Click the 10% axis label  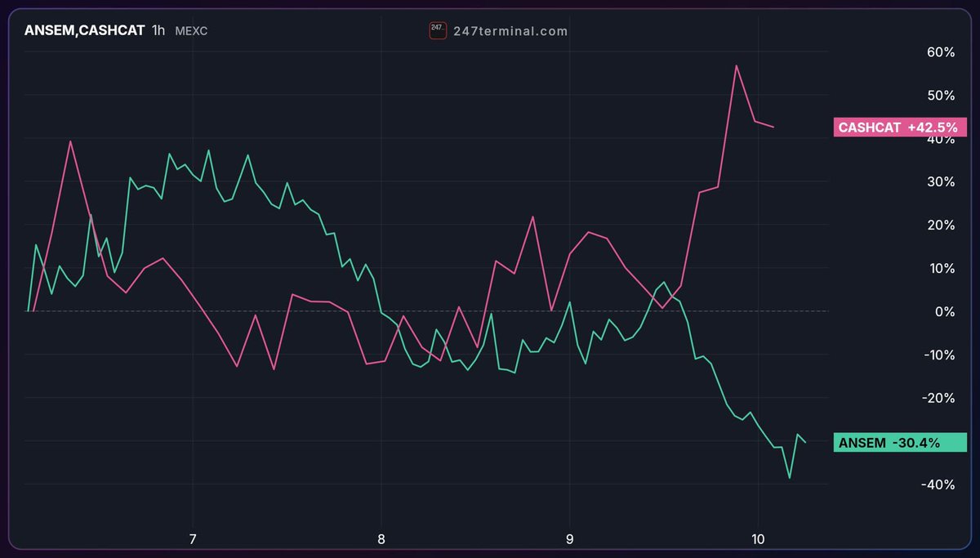[x=940, y=269]
